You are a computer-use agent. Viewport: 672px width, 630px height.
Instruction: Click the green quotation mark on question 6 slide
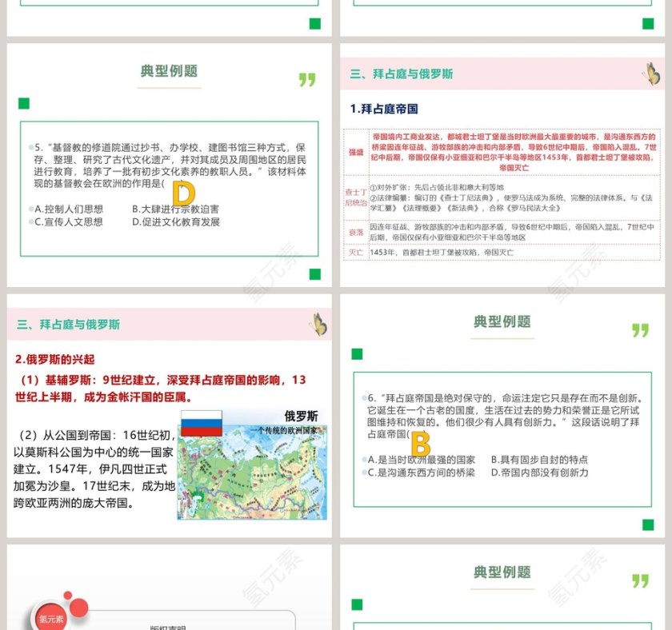[640, 330]
